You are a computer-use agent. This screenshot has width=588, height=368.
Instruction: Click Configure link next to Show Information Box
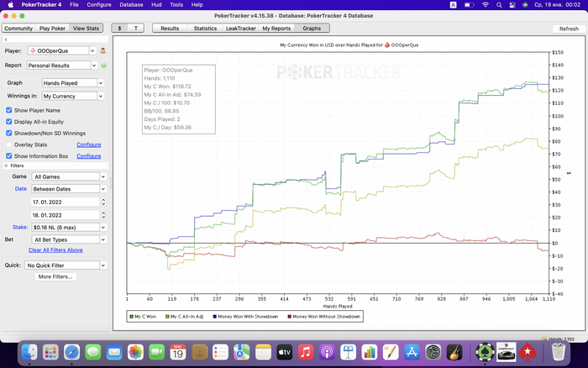tap(89, 155)
